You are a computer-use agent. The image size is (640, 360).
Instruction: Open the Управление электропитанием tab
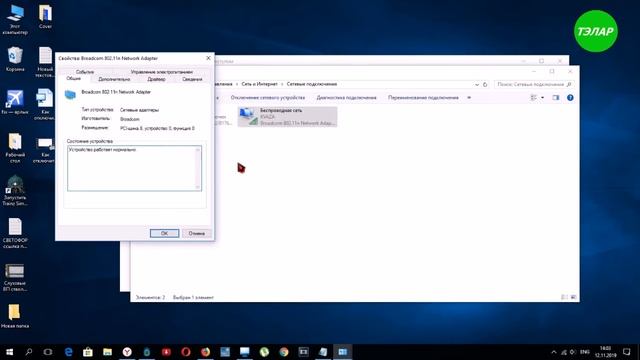pos(162,72)
